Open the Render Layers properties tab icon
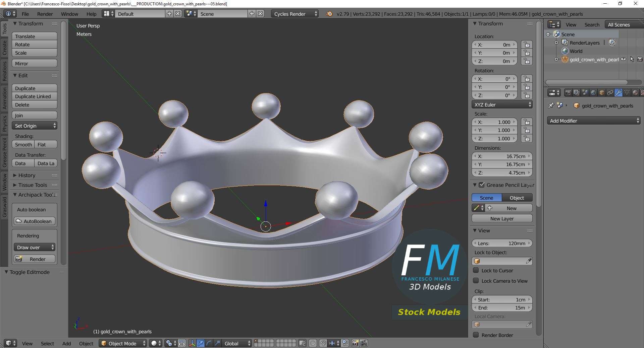644x348 pixels. (x=577, y=93)
